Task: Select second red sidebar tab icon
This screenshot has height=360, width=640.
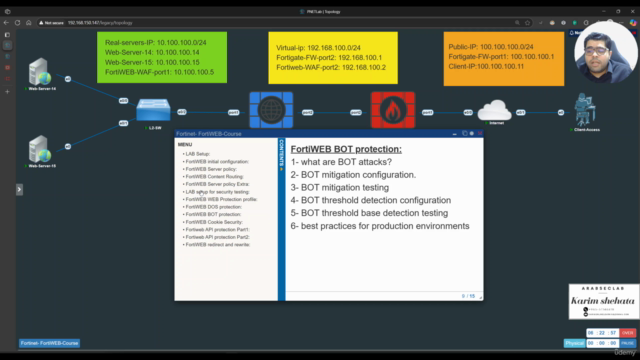Action: pyautogui.click(x=7, y=78)
